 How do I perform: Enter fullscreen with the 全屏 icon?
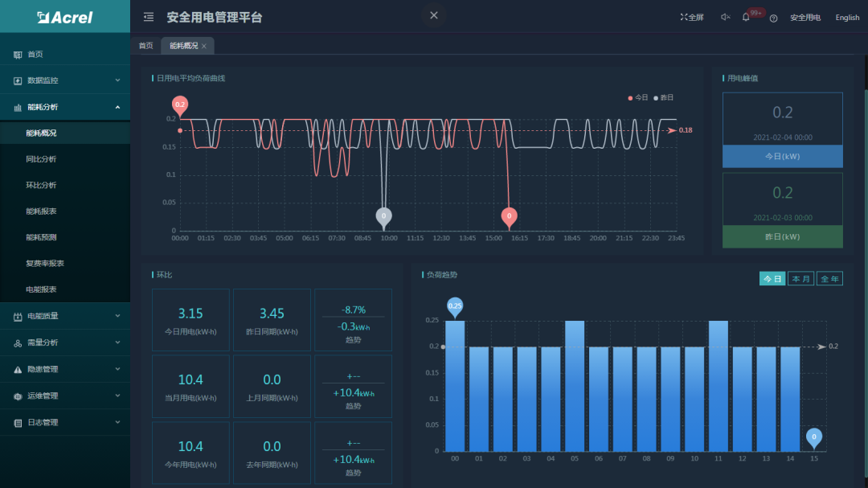pos(685,17)
